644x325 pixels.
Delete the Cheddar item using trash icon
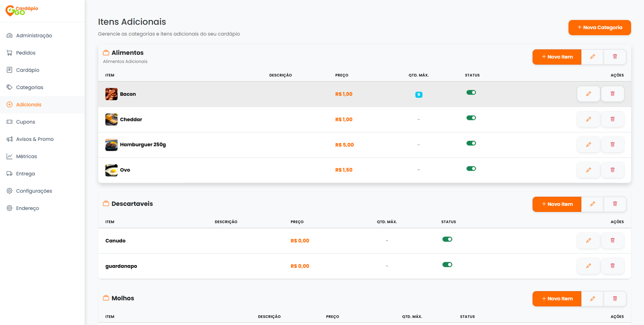pos(612,119)
